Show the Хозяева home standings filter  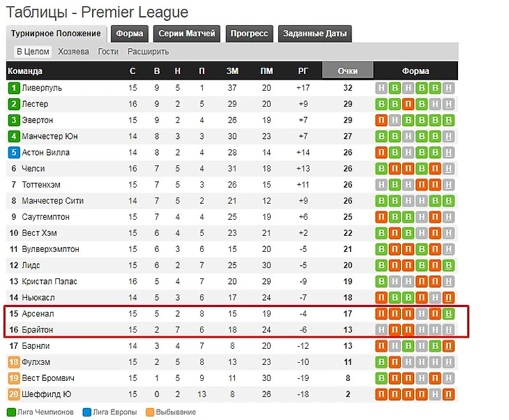[73, 52]
